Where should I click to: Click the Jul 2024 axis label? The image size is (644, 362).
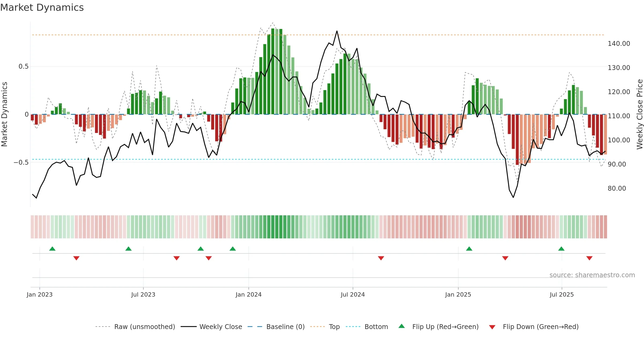click(353, 294)
